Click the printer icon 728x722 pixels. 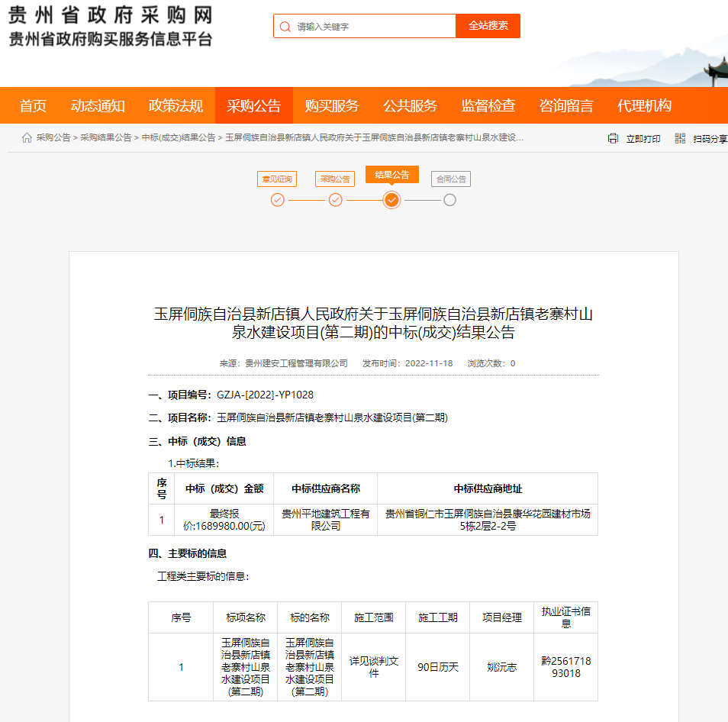point(613,138)
